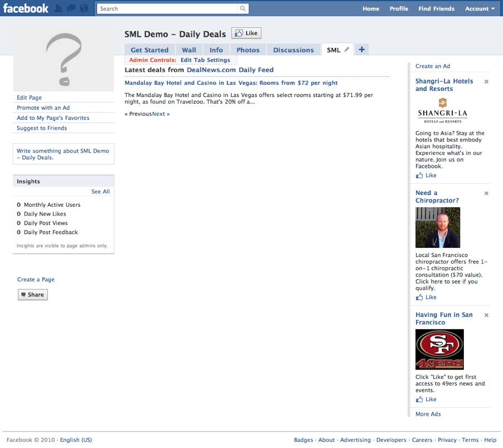503x448 pixels.
Task: Click Write something about SML Demo box
Action: tap(64, 154)
